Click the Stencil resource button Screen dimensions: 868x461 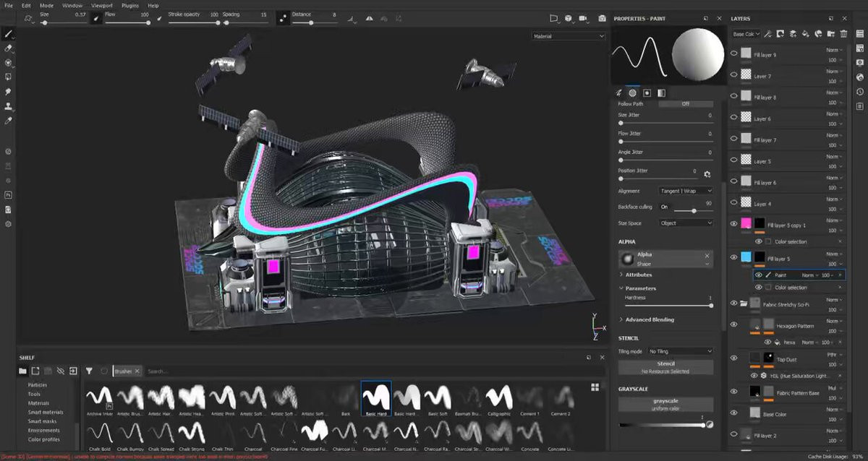pyautogui.click(x=665, y=367)
